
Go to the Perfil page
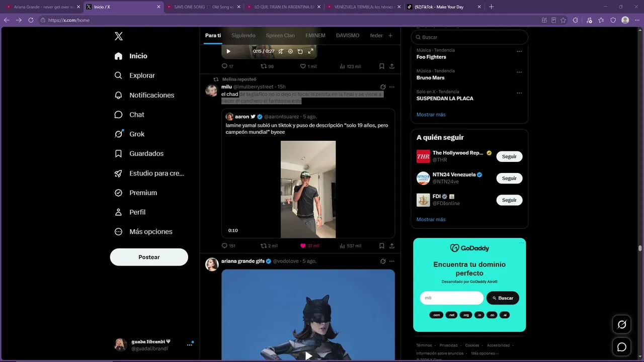click(130, 212)
